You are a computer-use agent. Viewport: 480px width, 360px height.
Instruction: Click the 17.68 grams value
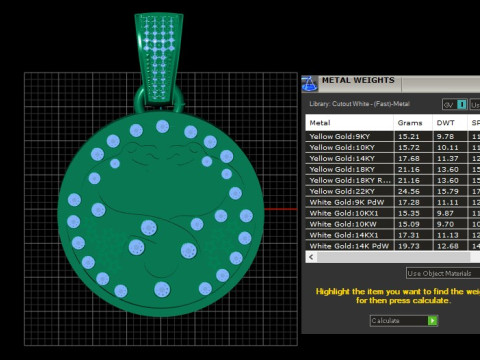pos(409,159)
